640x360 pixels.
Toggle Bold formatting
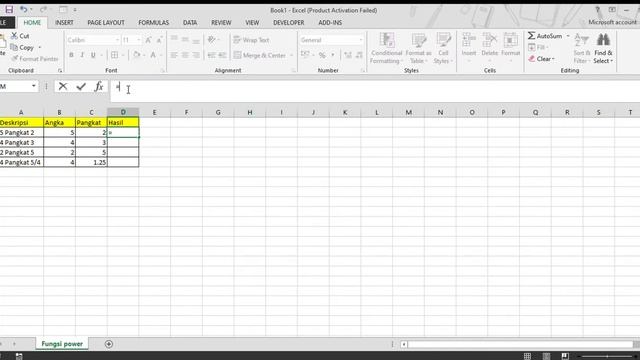71,55
